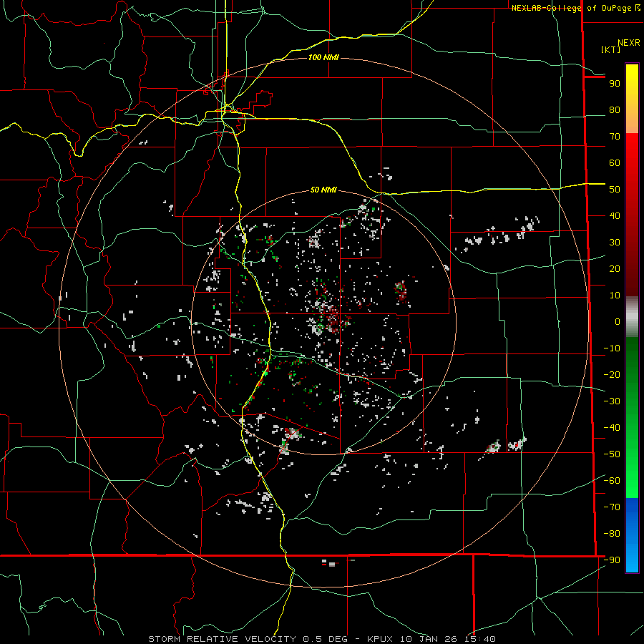644x644 pixels.
Task: Select the -80 value on the velocity scale
Action: click(x=612, y=534)
